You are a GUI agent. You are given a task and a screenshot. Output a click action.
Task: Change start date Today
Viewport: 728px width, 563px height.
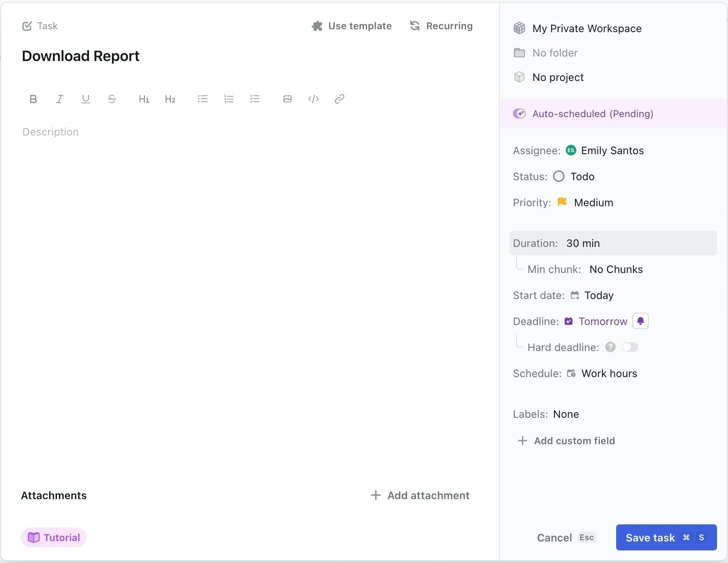[x=599, y=295]
